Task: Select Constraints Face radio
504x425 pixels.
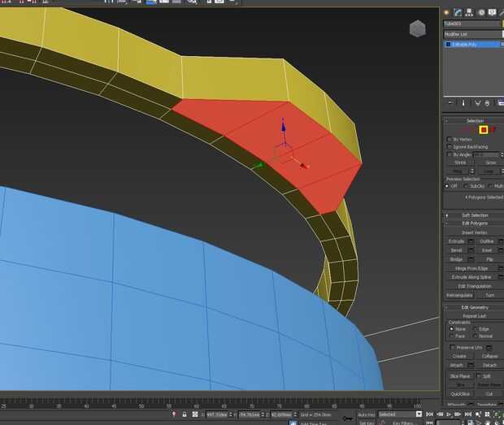Action: pyautogui.click(x=451, y=336)
